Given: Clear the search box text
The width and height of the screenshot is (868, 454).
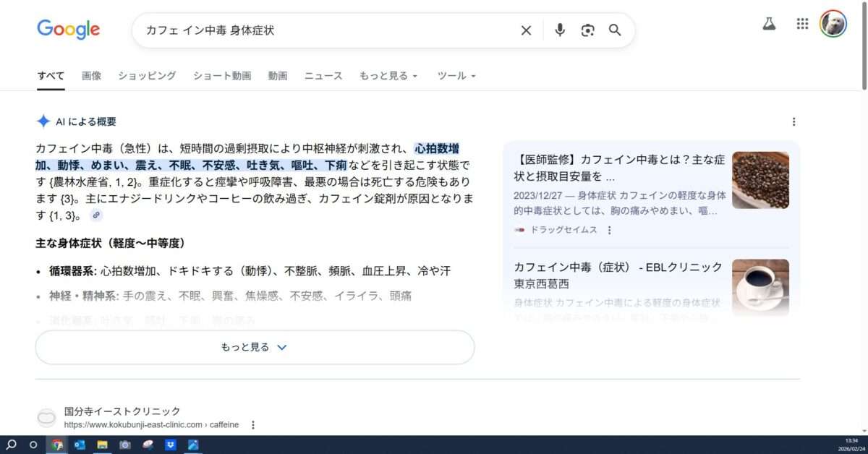Looking at the screenshot, I should pyautogui.click(x=526, y=30).
